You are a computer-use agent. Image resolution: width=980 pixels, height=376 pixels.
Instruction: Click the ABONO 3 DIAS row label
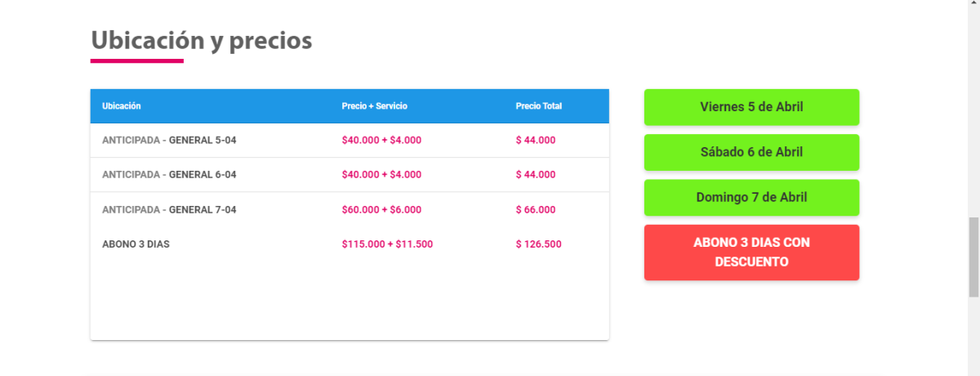coord(136,244)
